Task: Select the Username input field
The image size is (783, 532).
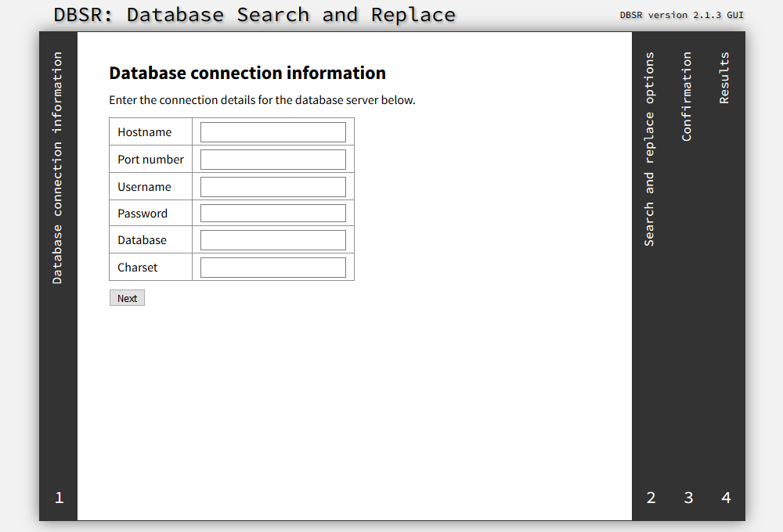Action: click(272, 187)
